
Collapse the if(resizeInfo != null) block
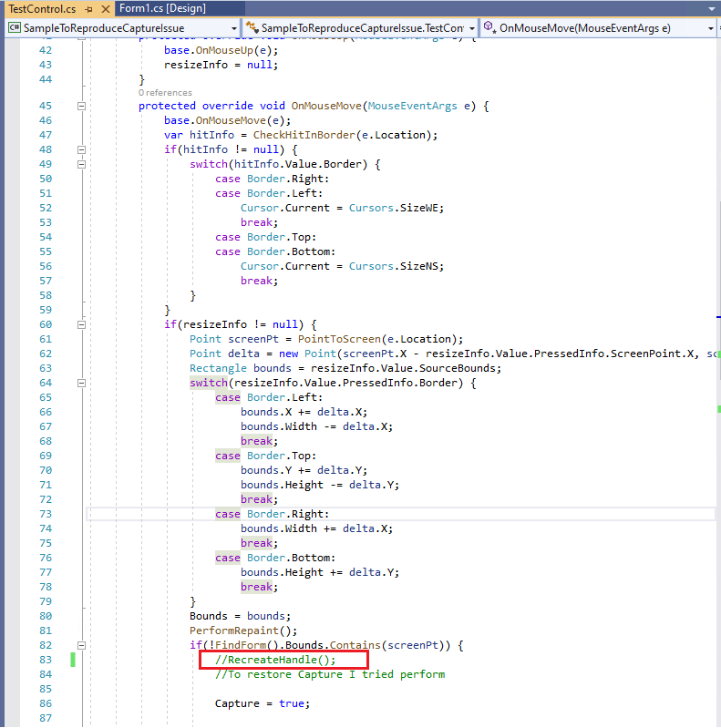(81, 324)
